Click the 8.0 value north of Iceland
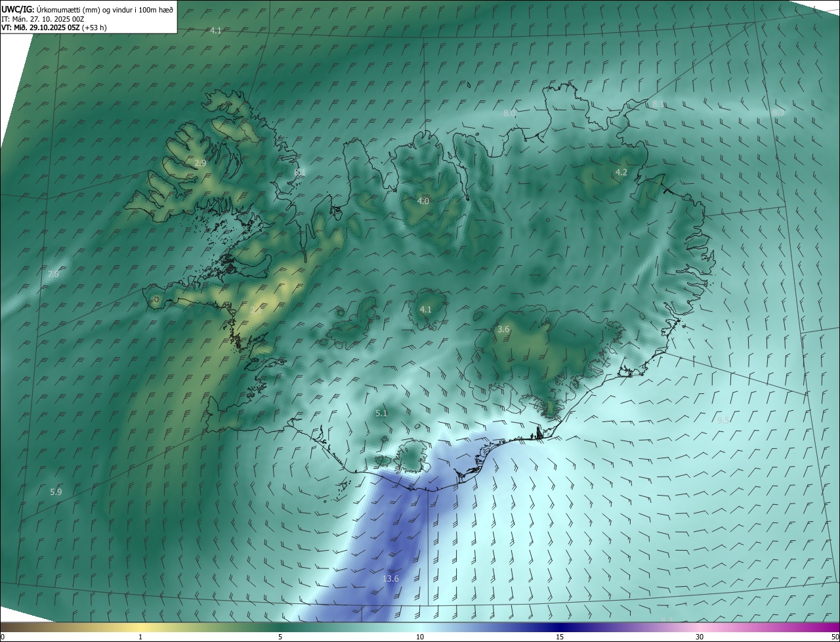 click(x=509, y=114)
